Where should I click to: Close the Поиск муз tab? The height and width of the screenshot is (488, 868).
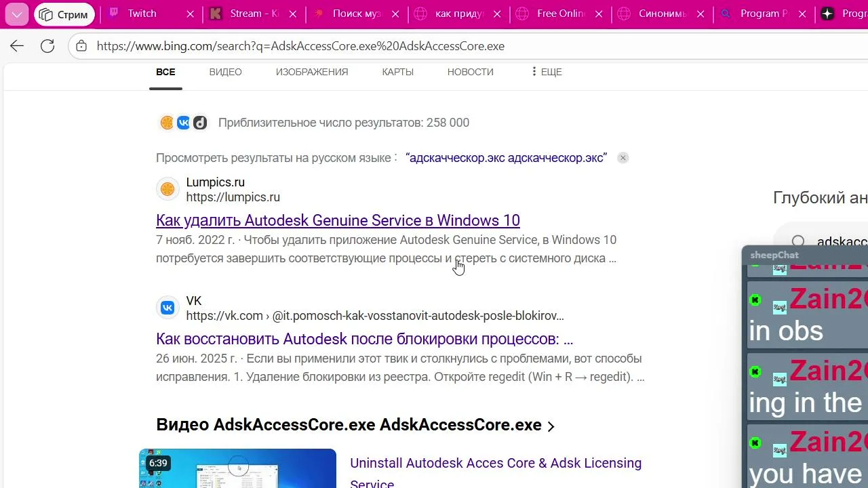point(395,14)
